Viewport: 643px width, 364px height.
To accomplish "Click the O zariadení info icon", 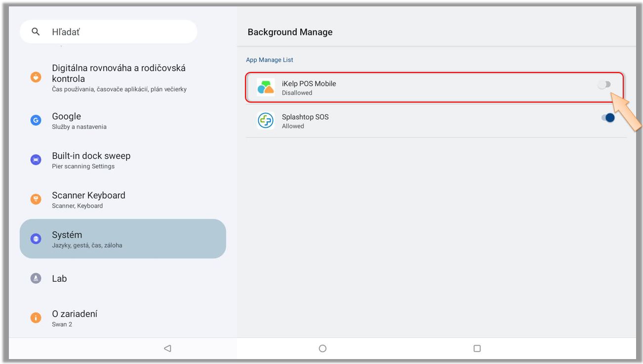I will coord(36,318).
